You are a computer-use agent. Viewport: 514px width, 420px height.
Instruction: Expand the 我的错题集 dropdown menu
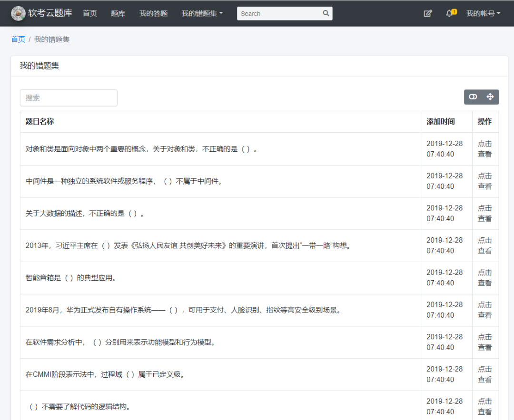coord(202,13)
